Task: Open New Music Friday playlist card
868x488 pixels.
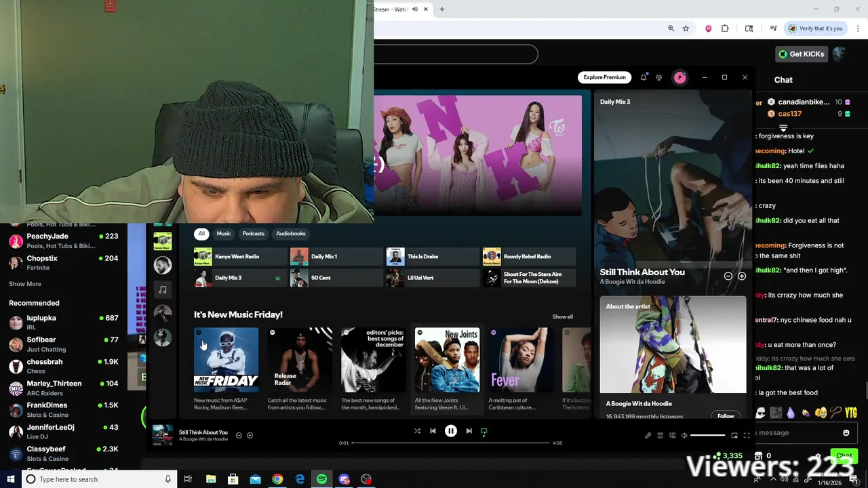Action: click(x=226, y=369)
